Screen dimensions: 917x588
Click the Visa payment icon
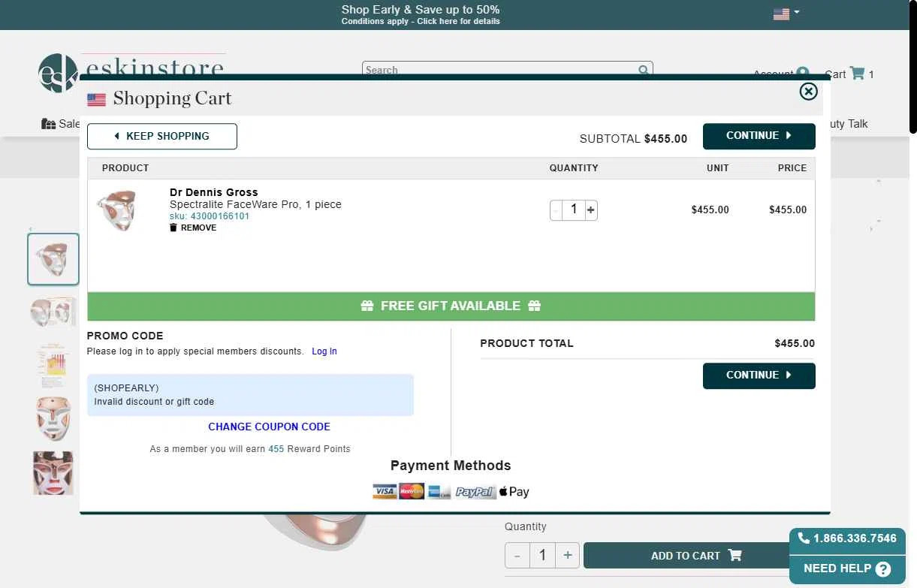pyautogui.click(x=385, y=492)
